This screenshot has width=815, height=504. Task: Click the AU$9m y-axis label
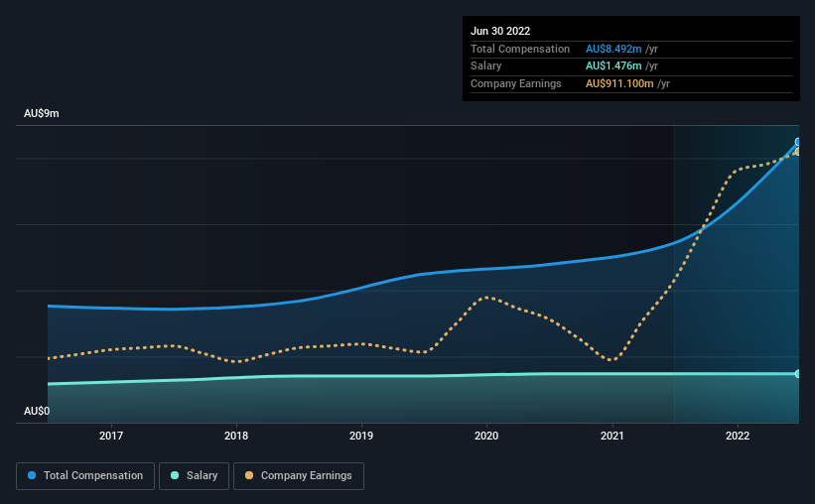42,113
